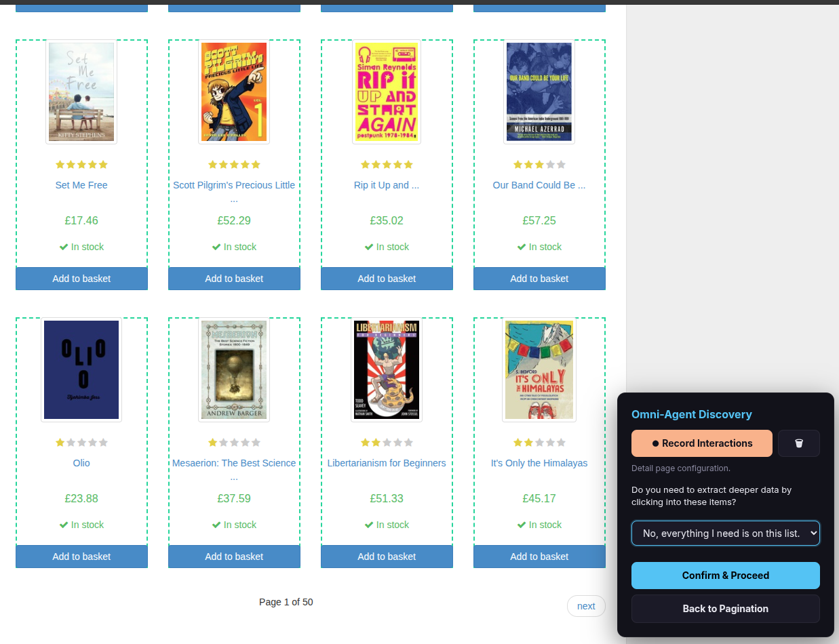
Task: Click the trash icon in Omni-Agent Discovery panel
Action: point(798,443)
